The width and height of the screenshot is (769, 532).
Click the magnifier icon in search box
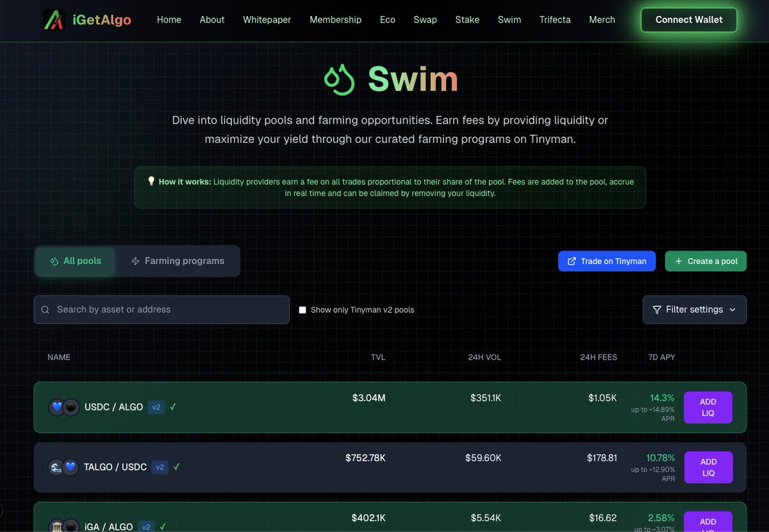(x=45, y=310)
